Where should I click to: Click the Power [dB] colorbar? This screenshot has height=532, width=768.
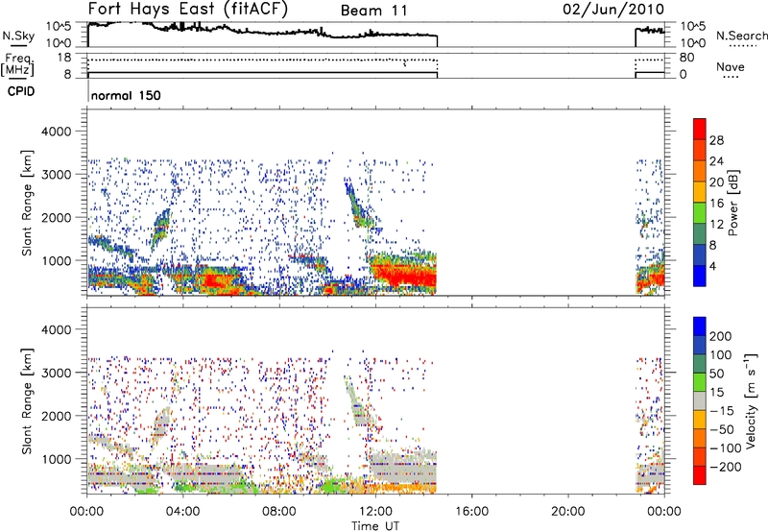click(700, 203)
